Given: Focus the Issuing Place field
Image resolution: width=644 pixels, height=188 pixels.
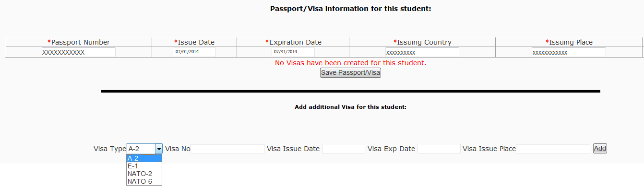Looking at the screenshot, I should click(x=569, y=52).
